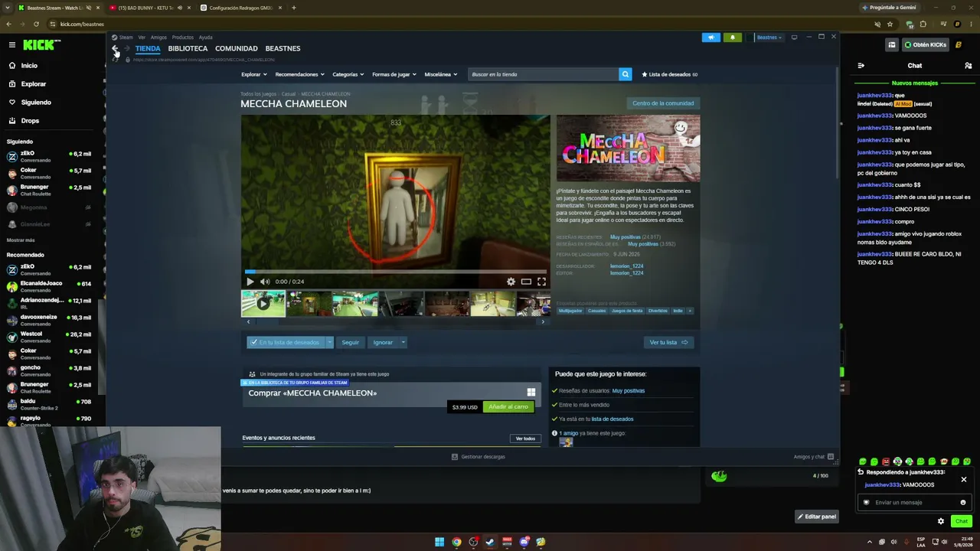This screenshot has width=980, height=551.
Task: Open chat users management icon
Action: click(968, 66)
